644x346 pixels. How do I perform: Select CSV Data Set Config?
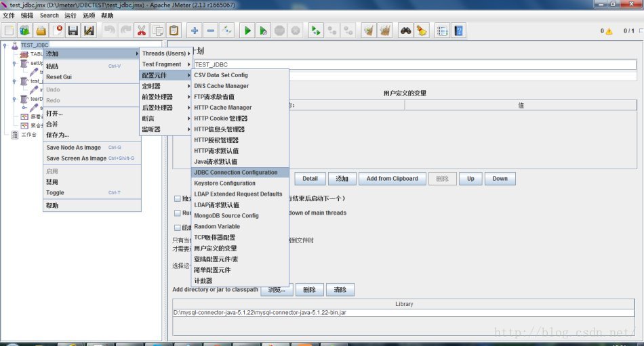pyautogui.click(x=240, y=75)
